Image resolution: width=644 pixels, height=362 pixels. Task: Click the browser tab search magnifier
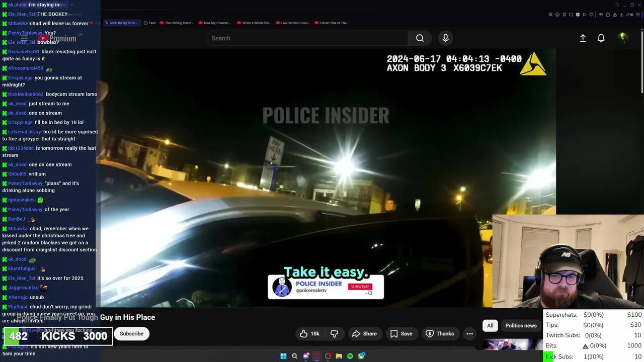(x=617, y=5)
